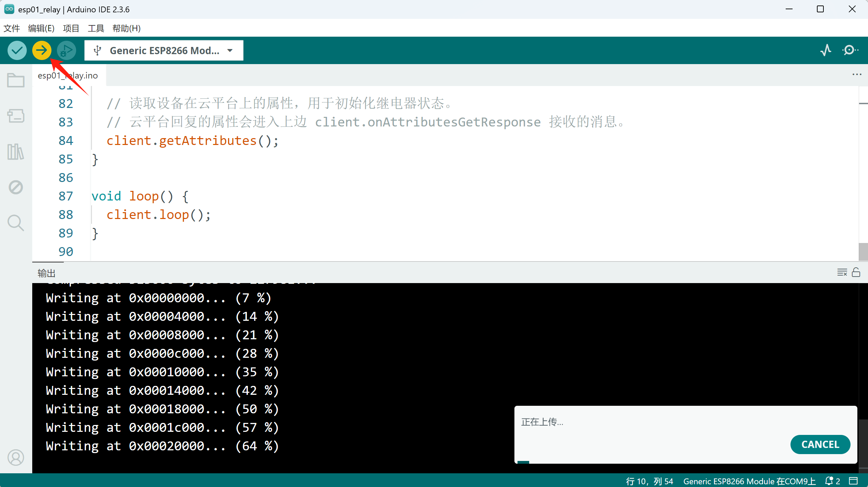Click the cursor position 行 10, 列 54

[x=649, y=481]
